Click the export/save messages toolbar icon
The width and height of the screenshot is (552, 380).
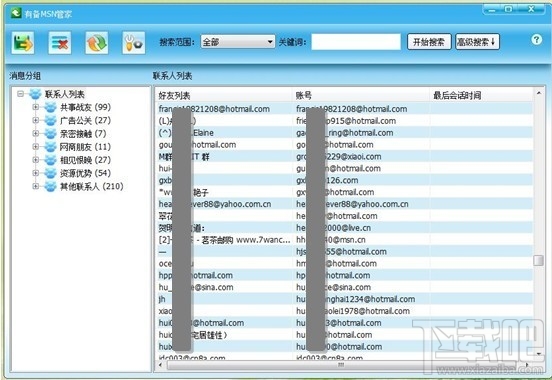click(x=23, y=43)
